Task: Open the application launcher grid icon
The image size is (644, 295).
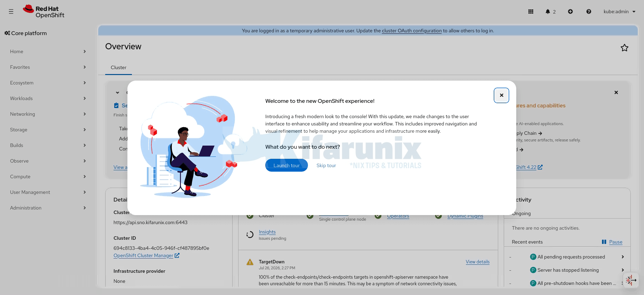Action: click(x=531, y=11)
